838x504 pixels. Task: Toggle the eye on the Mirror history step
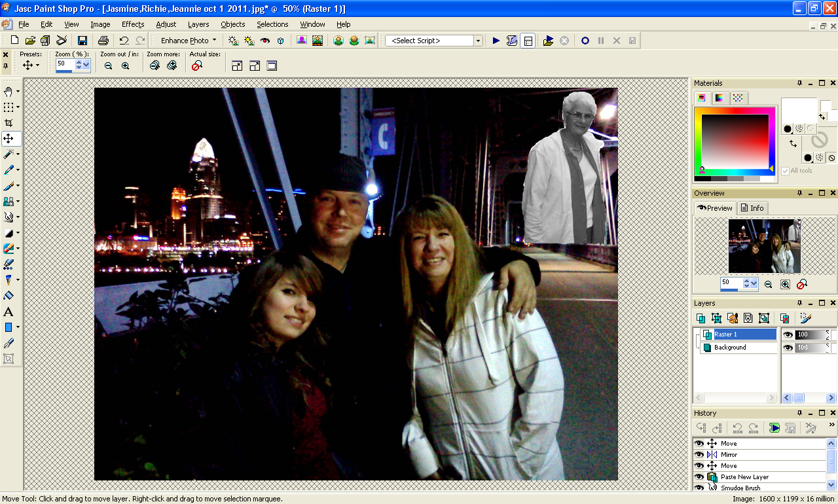(x=699, y=454)
